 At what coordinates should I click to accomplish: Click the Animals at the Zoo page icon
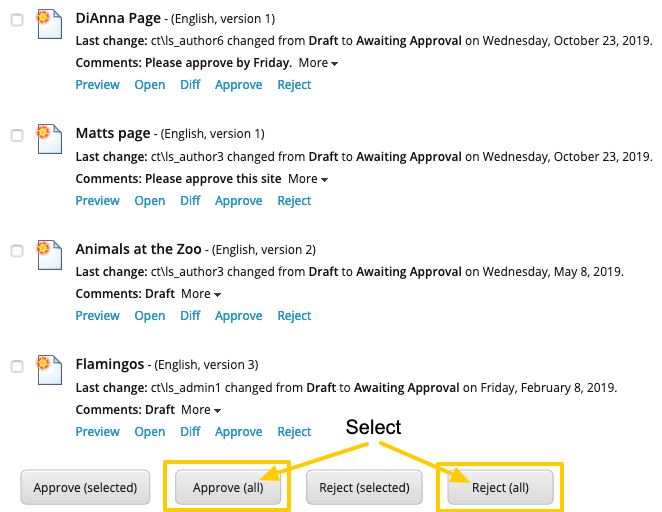[x=48, y=256]
